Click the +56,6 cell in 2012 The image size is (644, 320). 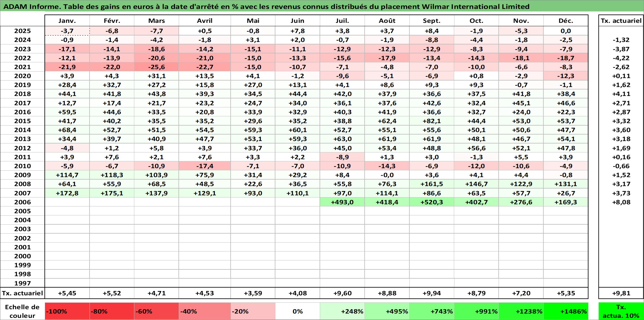476,148
